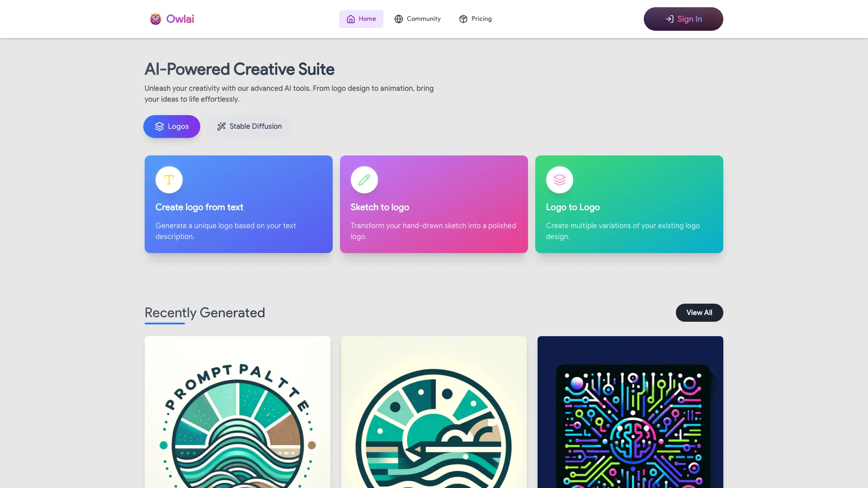Click the Create logo from text icon

(168, 179)
